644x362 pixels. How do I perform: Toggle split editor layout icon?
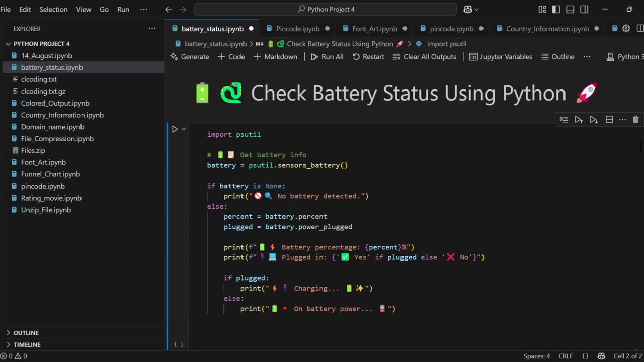tap(640, 29)
